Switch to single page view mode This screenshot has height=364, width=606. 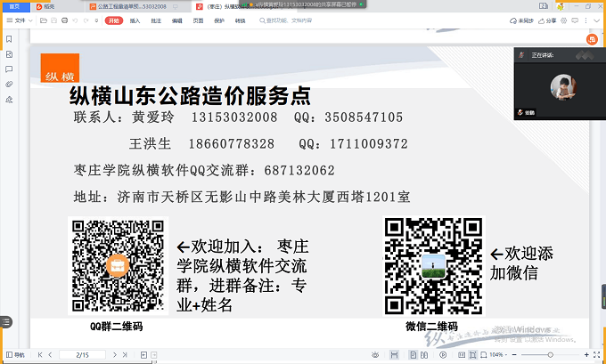pos(414,355)
